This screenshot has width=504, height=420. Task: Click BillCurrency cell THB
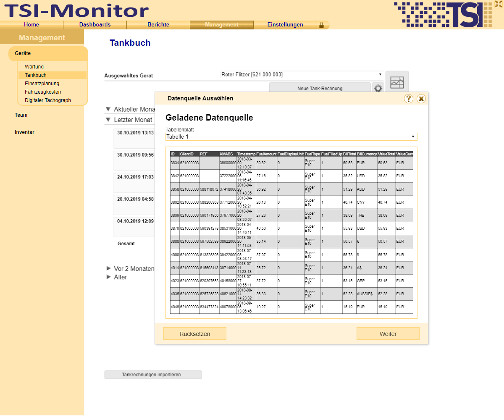tap(367, 215)
